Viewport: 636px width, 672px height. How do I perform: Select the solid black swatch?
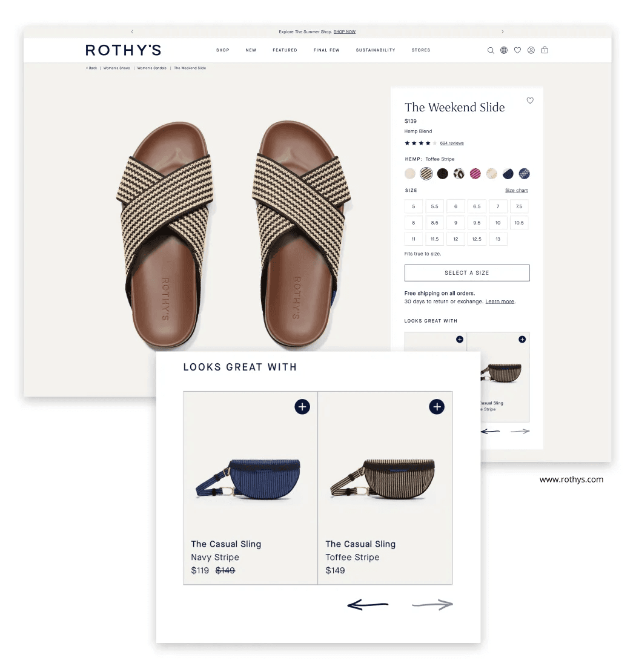[x=443, y=174]
